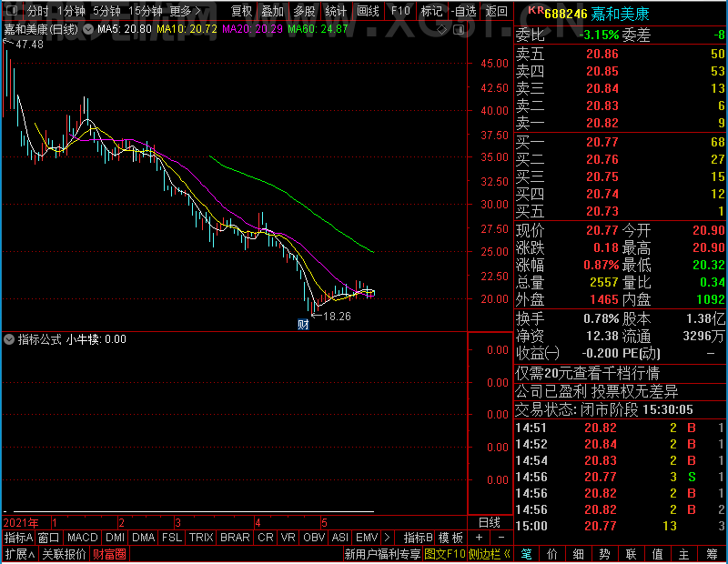The width and height of the screenshot is (728, 564).
Task: Zoom in chart with plus button
Action: tap(480, 537)
